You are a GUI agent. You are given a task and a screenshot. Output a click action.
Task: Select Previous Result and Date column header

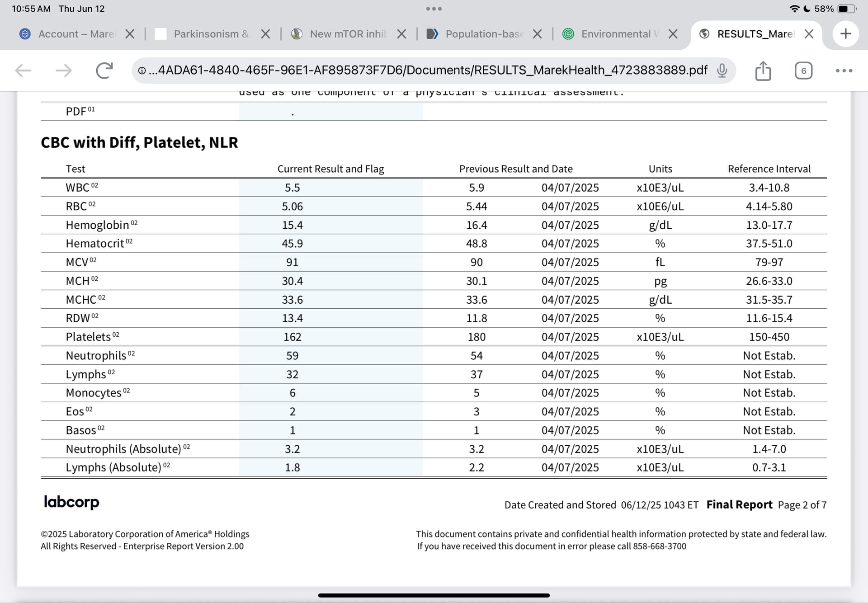tap(516, 169)
